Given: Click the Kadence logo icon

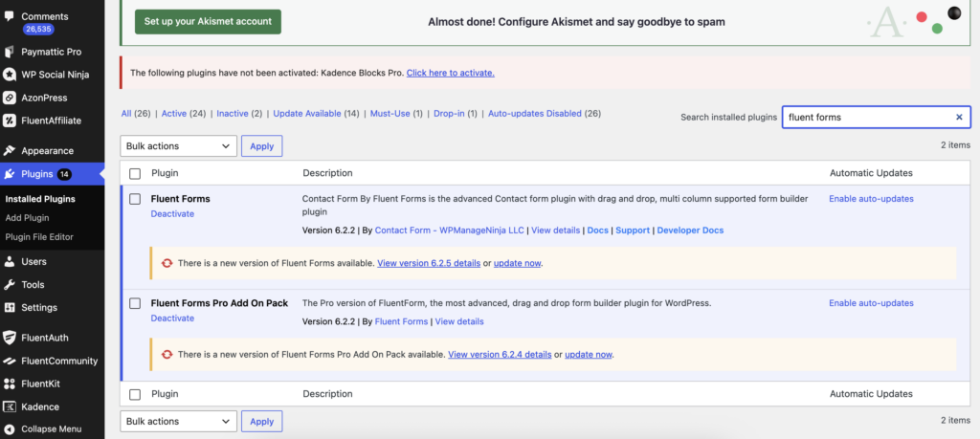Looking at the screenshot, I should (10, 406).
